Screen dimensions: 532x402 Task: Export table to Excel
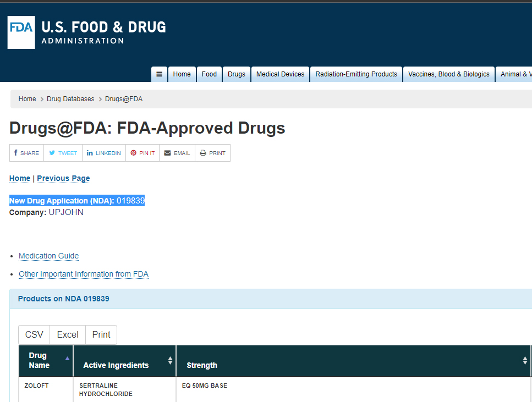[68, 335]
